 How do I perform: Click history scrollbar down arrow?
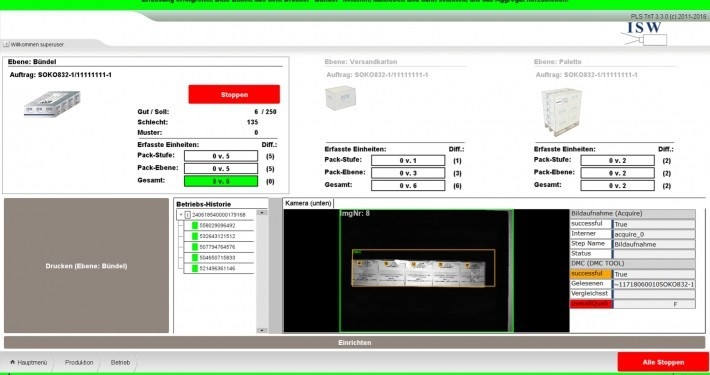[x=262, y=330]
